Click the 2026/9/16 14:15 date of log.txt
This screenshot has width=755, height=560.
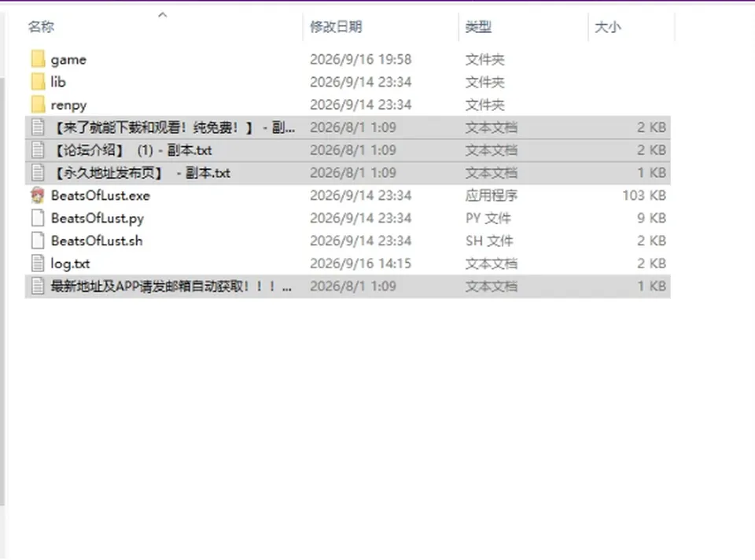(361, 263)
